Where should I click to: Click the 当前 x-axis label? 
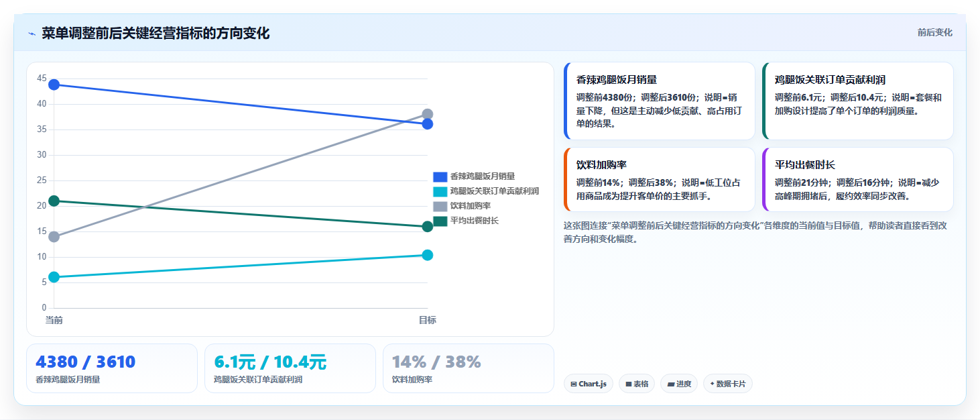point(54,320)
